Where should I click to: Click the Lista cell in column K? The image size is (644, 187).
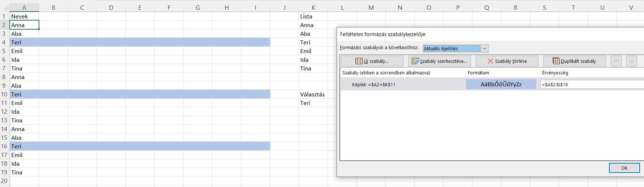click(x=313, y=16)
